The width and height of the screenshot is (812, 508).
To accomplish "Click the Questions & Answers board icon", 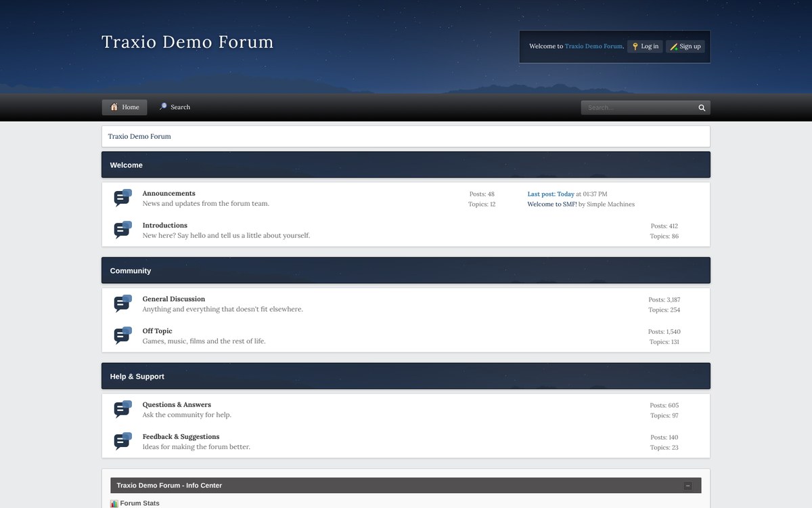I will 122,409.
